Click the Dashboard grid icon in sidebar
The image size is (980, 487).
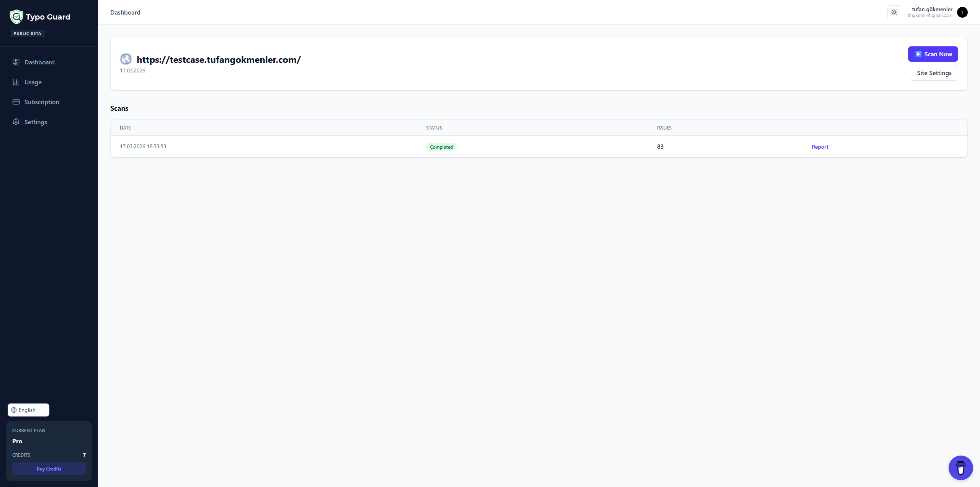pos(16,62)
